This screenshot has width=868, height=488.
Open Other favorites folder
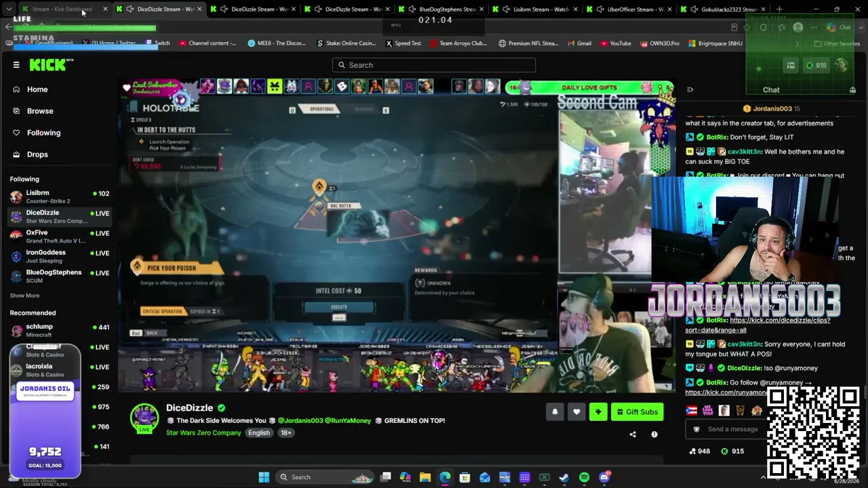(x=835, y=43)
